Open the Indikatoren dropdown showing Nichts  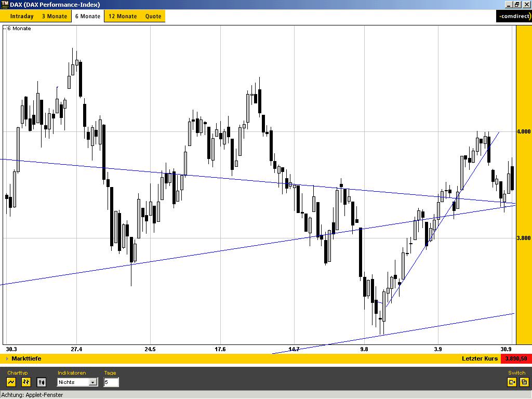click(x=77, y=382)
